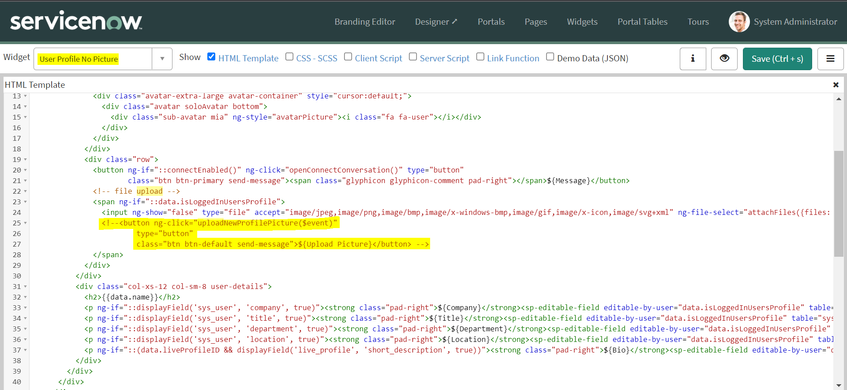Click the {{data.name}} heading on line 32
The width and height of the screenshot is (847, 390).
(x=129, y=297)
